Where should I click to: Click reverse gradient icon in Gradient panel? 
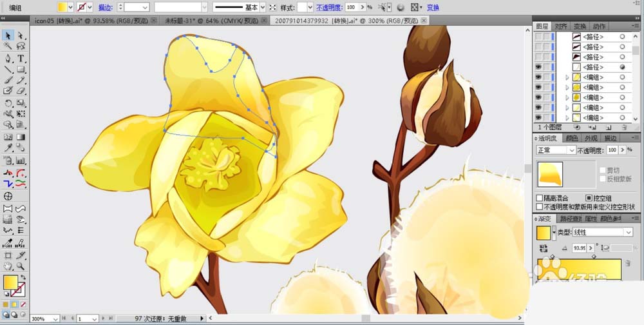coord(544,248)
